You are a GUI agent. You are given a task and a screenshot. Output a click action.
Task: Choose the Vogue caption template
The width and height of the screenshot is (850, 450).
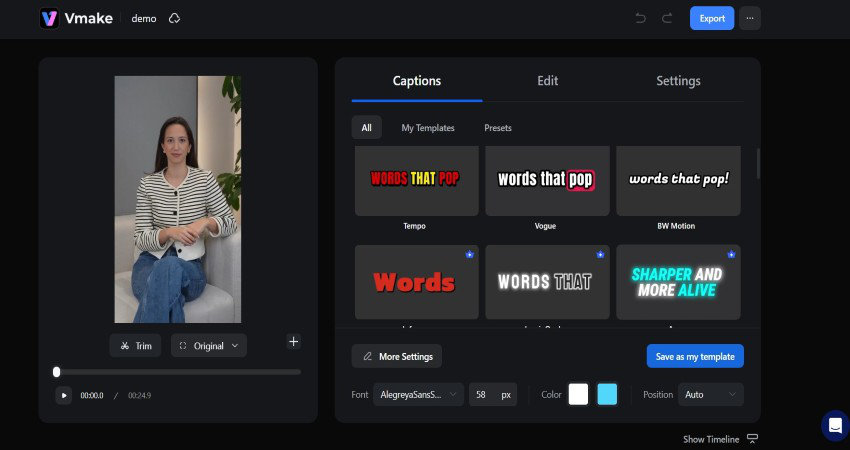[547, 181]
